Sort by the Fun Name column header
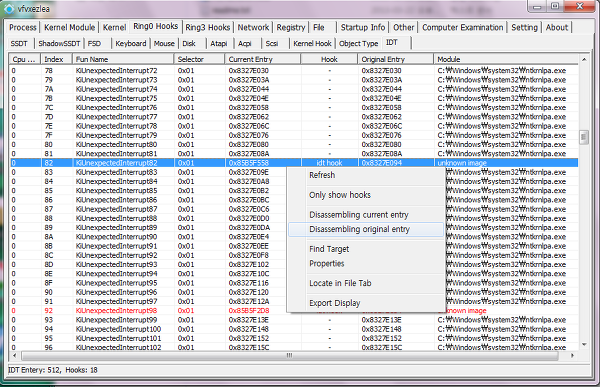 pos(123,59)
